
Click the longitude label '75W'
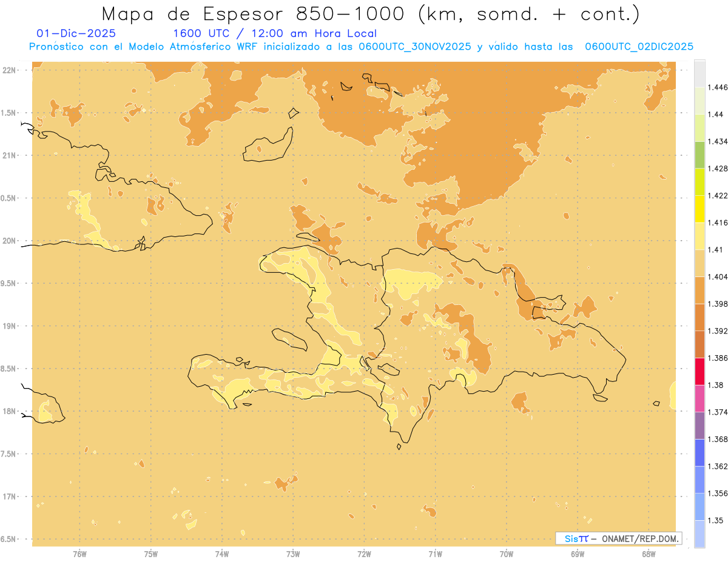point(151,554)
